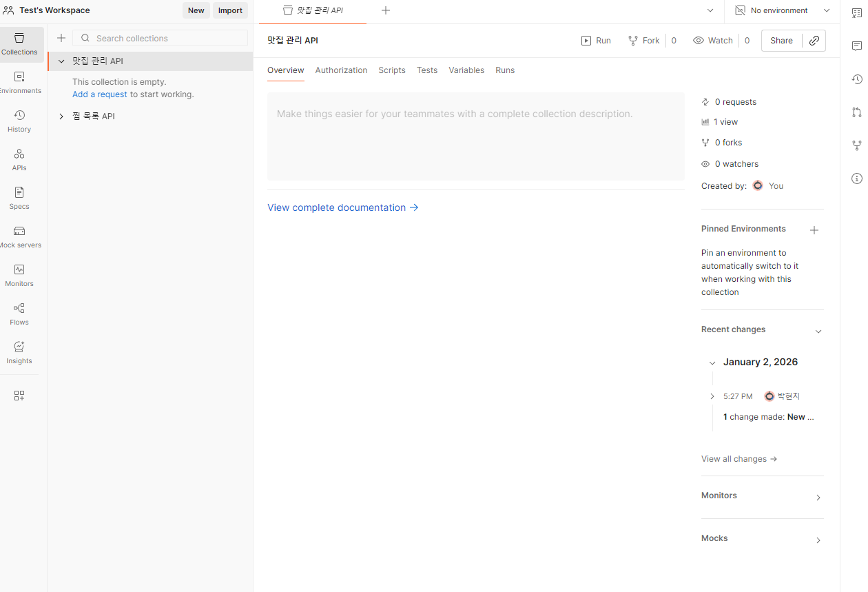Click the Test's Workspace team icon
This screenshot has width=868, height=592.
click(8, 10)
